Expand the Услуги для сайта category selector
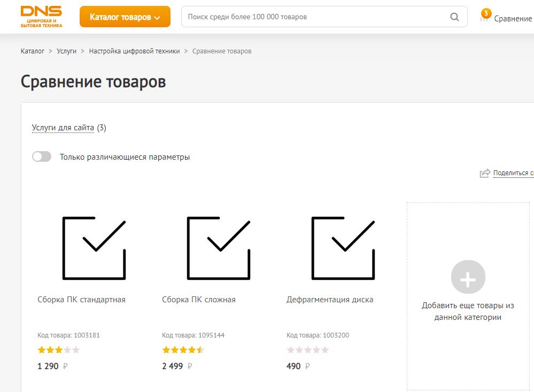This screenshot has height=392, width=534. [x=63, y=128]
